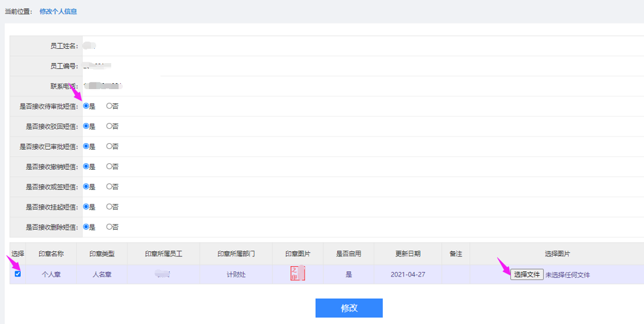Viewport: 644px width, 324px height.
Task: Click the 个人章 cell
Action: [x=51, y=275]
